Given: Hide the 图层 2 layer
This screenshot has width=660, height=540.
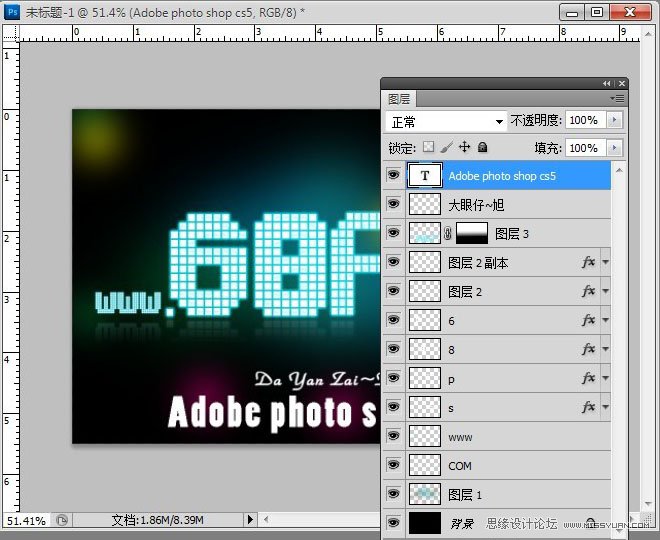Looking at the screenshot, I should 394,291.
